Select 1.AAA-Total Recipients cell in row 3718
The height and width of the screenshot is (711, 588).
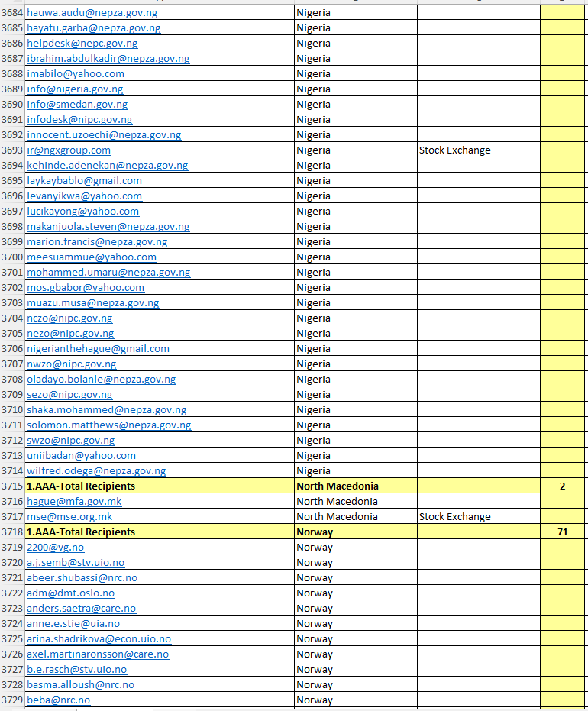(x=160, y=532)
